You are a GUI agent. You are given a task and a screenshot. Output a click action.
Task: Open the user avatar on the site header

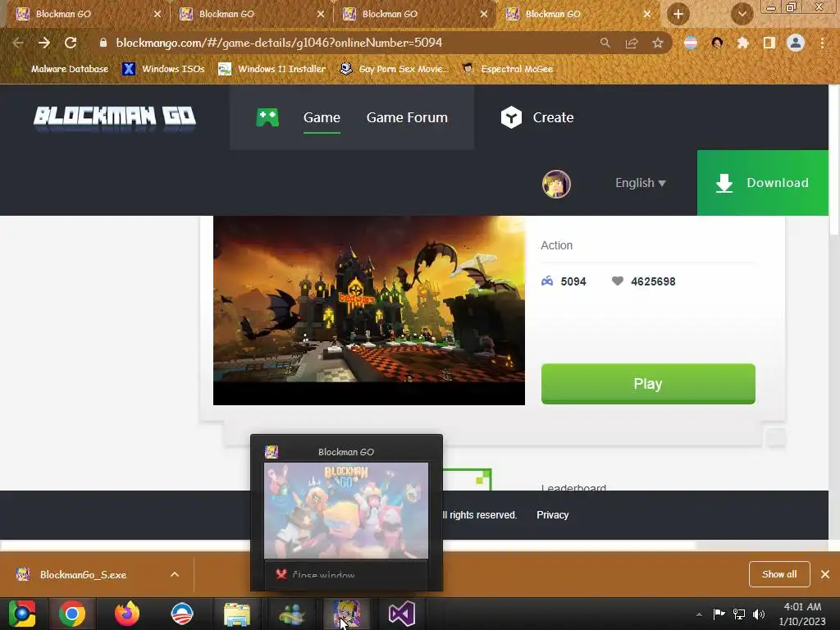click(556, 183)
